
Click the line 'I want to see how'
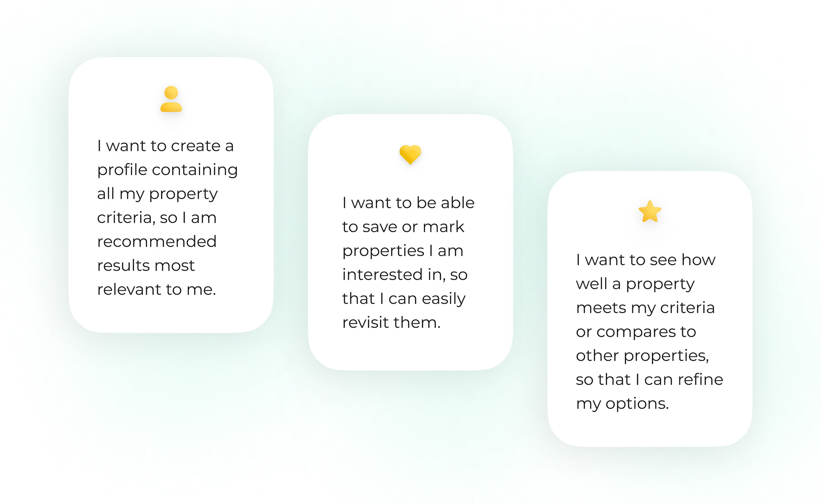646,260
